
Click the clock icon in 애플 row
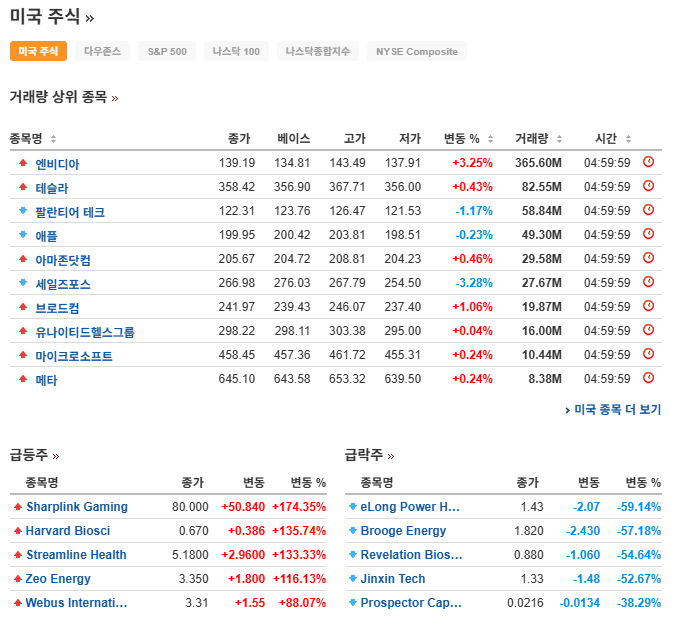pyautogui.click(x=648, y=234)
